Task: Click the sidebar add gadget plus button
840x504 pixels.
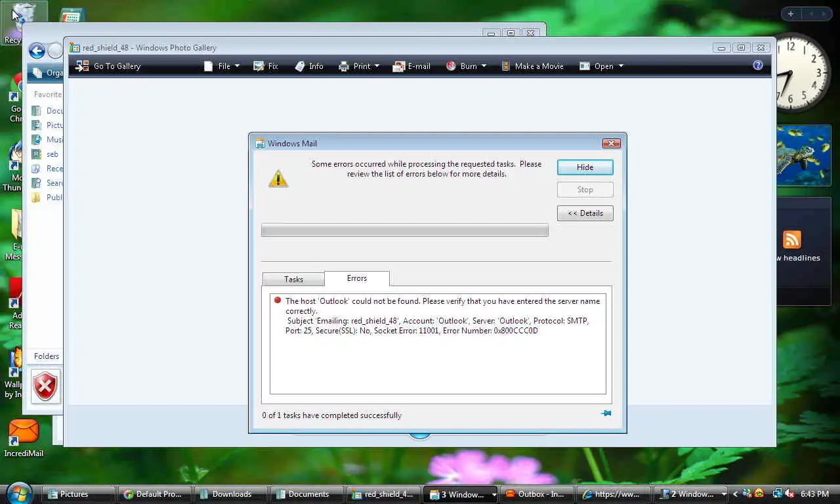Action: point(791,14)
